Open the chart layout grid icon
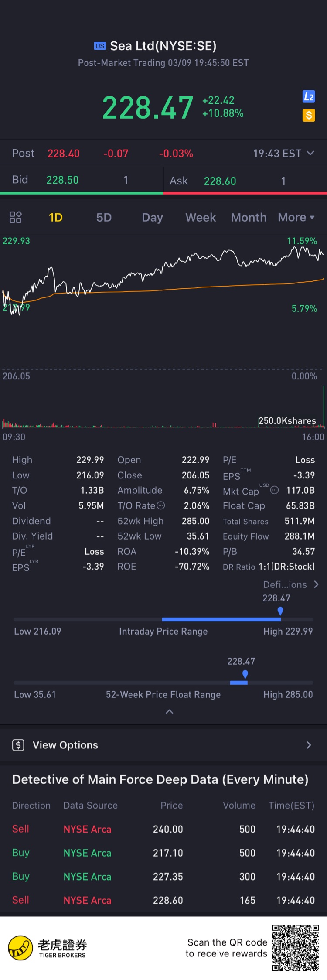This screenshot has width=327, height=980. (x=16, y=217)
